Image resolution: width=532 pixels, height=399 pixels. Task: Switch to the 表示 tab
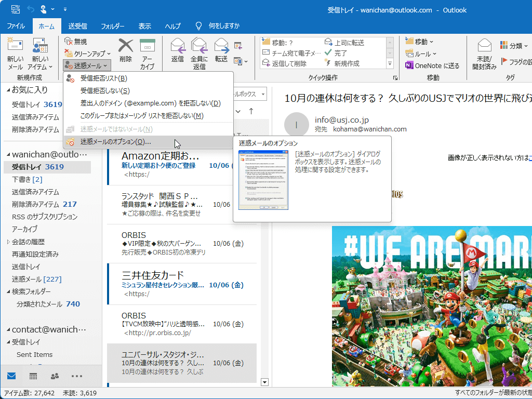pyautogui.click(x=145, y=26)
